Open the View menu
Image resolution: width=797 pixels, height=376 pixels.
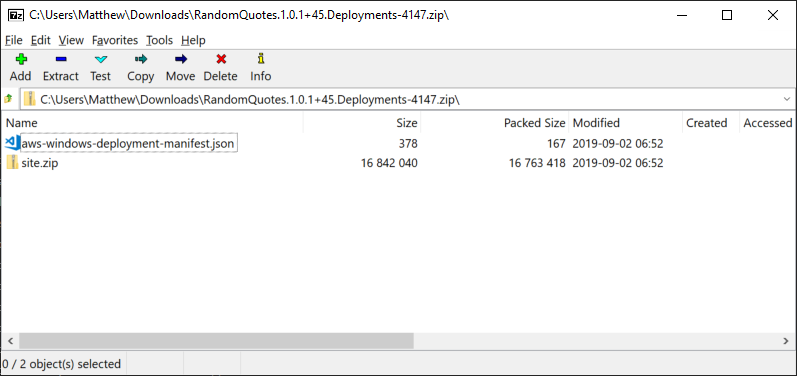[x=71, y=40]
